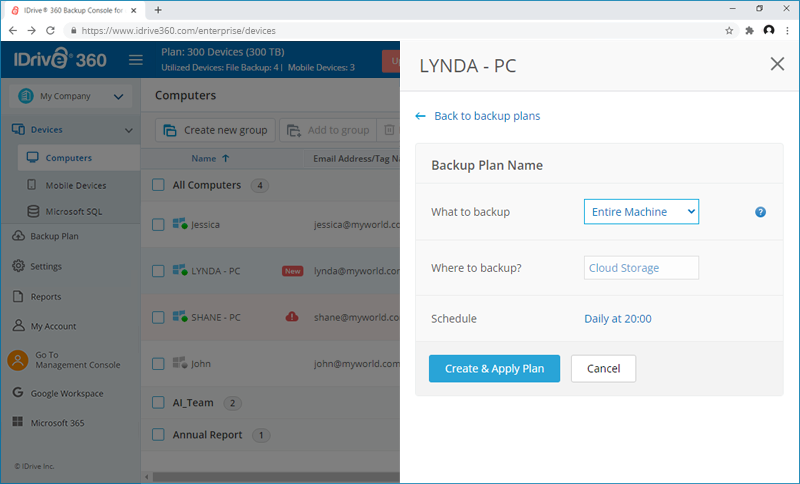The width and height of the screenshot is (800, 484).
Task: Click the AI_Team group count badge
Action: [233, 403]
